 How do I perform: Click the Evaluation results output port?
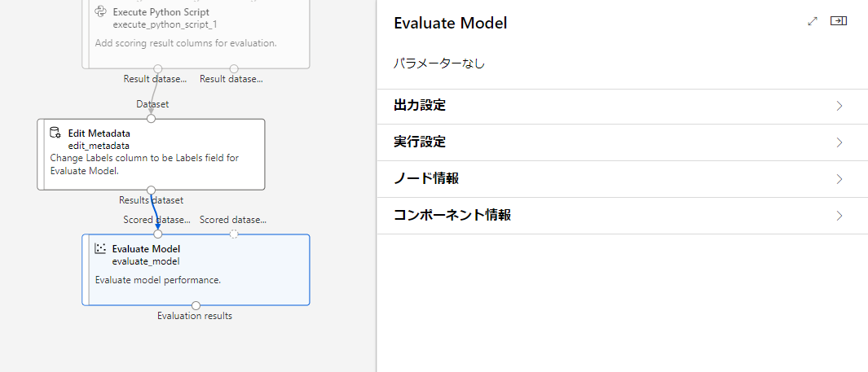coord(196,306)
